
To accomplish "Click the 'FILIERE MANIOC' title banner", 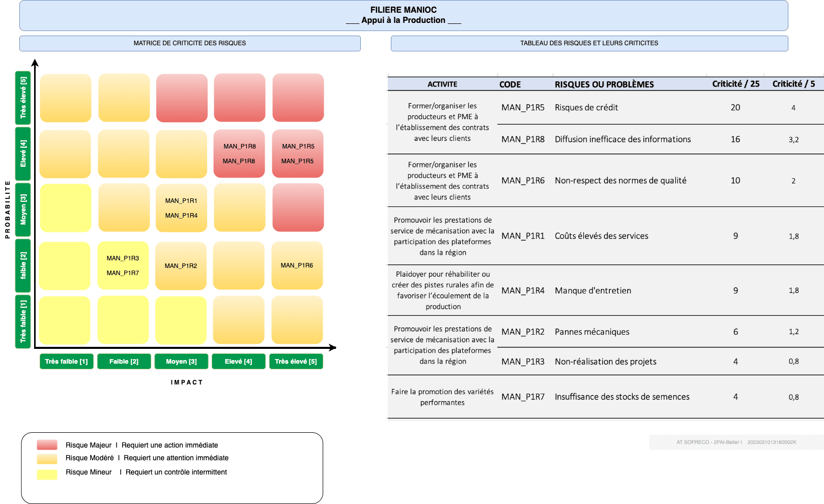I will [x=403, y=15].
